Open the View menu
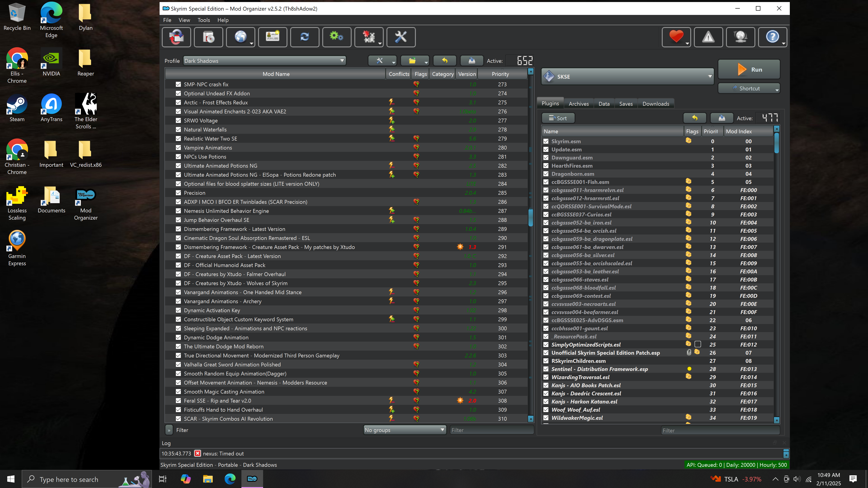The image size is (868, 488). click(184, 20)
